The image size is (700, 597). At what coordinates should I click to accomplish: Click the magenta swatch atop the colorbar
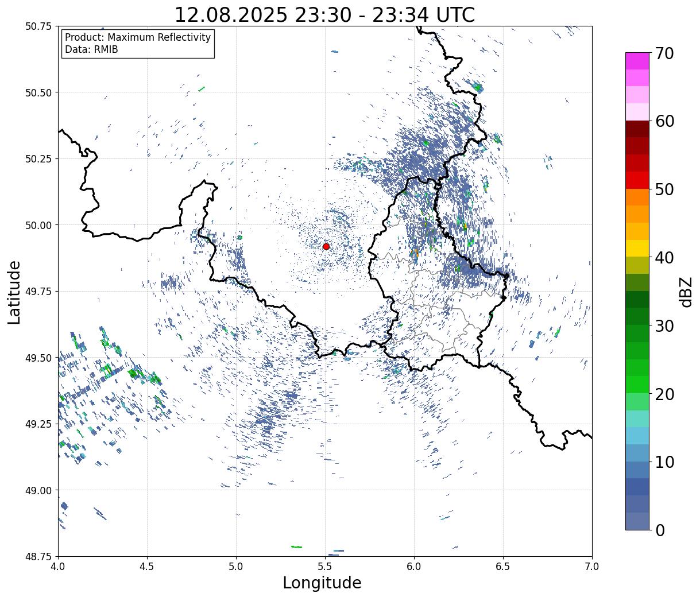pyautogui.click(x=637, y=61)
